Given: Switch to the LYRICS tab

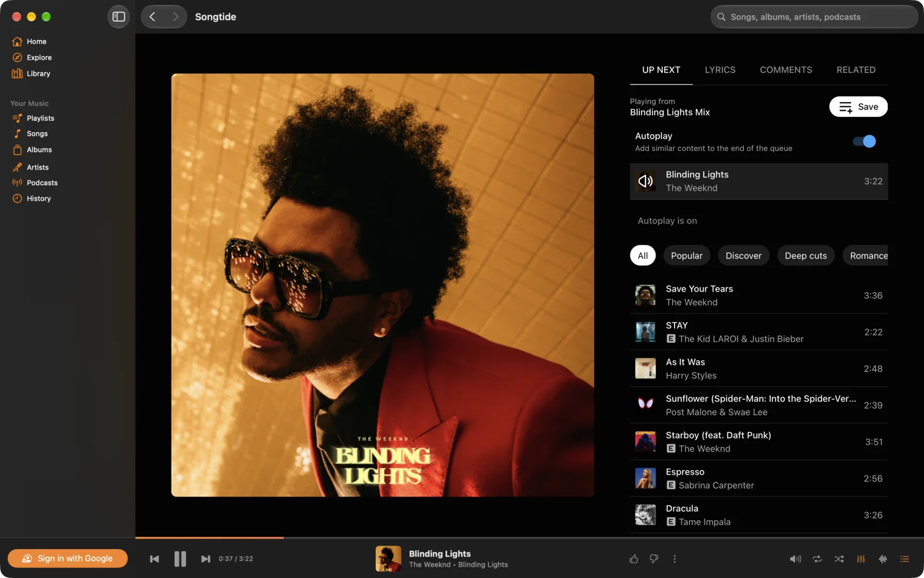Looking at the screenshot, I should tap(720, 70).
